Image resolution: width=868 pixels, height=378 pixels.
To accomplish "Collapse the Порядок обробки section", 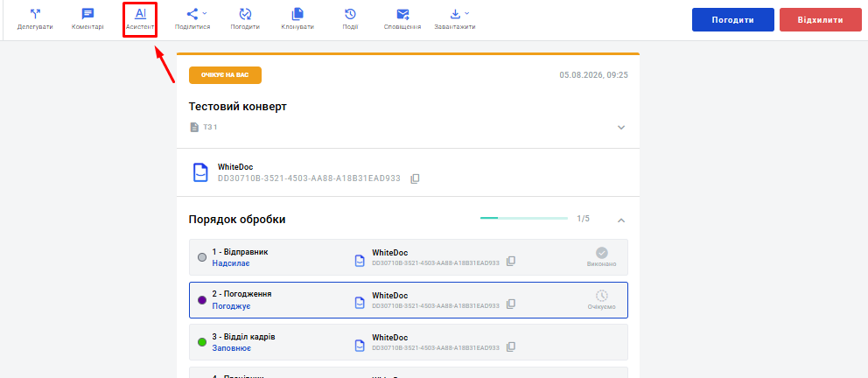I will tap(621, 220).
